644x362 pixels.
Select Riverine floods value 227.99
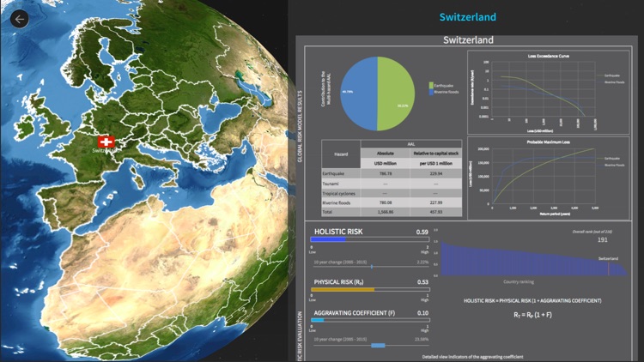tap(435, 202)
